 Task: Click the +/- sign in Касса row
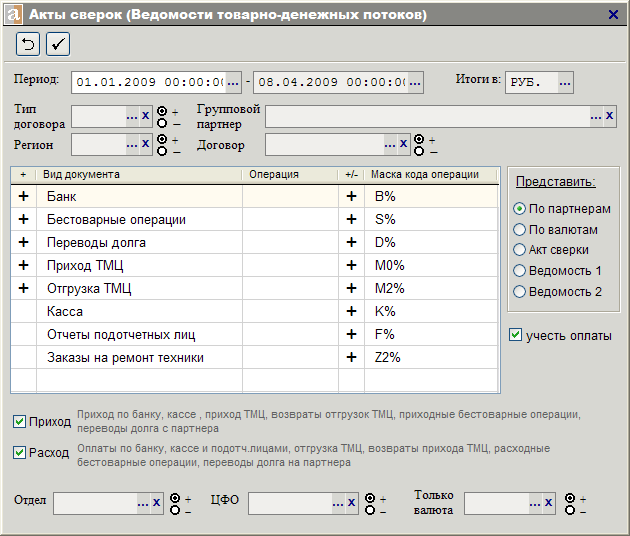(352, 311)
